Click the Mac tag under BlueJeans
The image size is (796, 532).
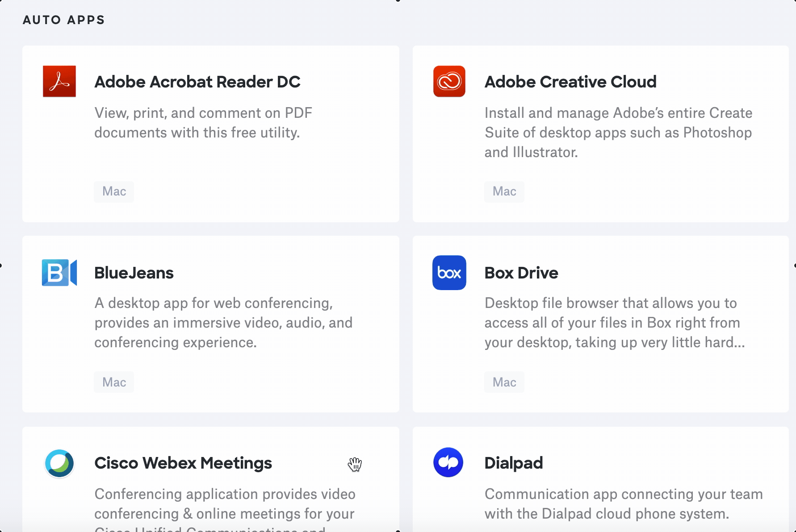tap(114, 382)
